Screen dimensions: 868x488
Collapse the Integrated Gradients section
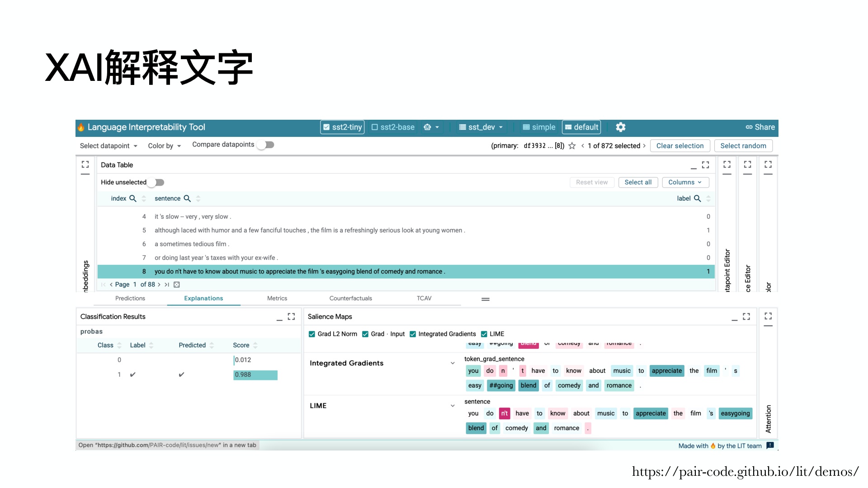[453, 363]
